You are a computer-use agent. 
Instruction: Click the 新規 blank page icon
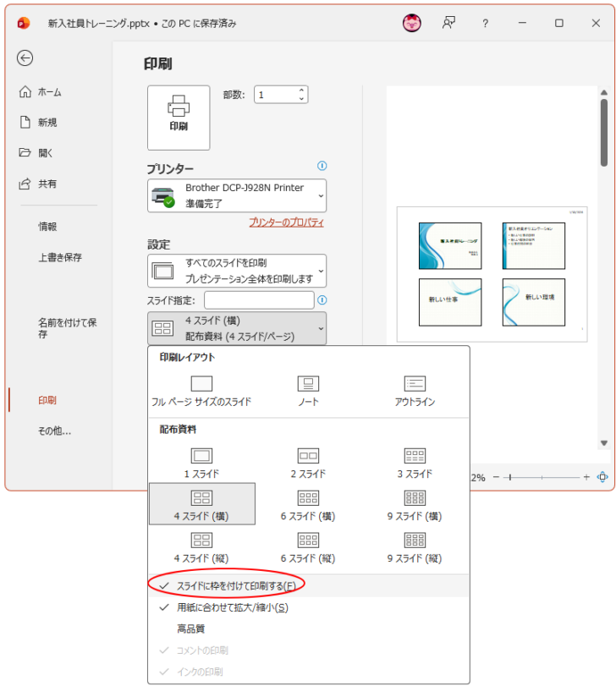25,123
